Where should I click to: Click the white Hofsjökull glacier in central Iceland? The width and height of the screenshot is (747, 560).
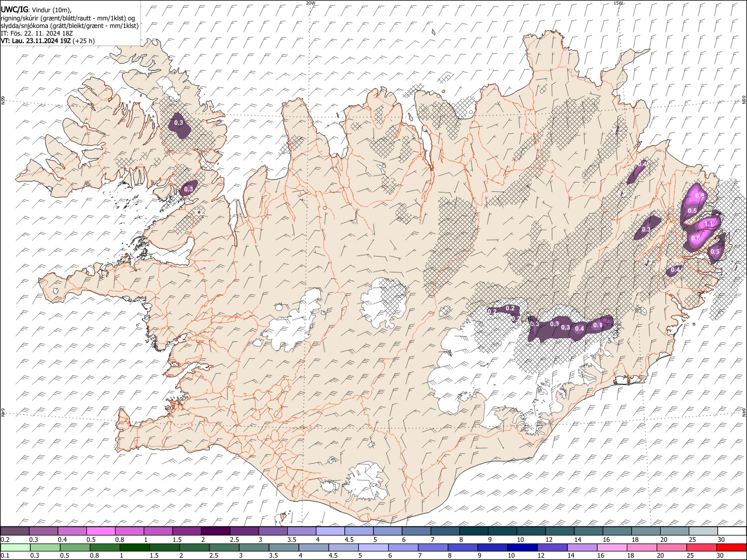[x=383, y=302]
